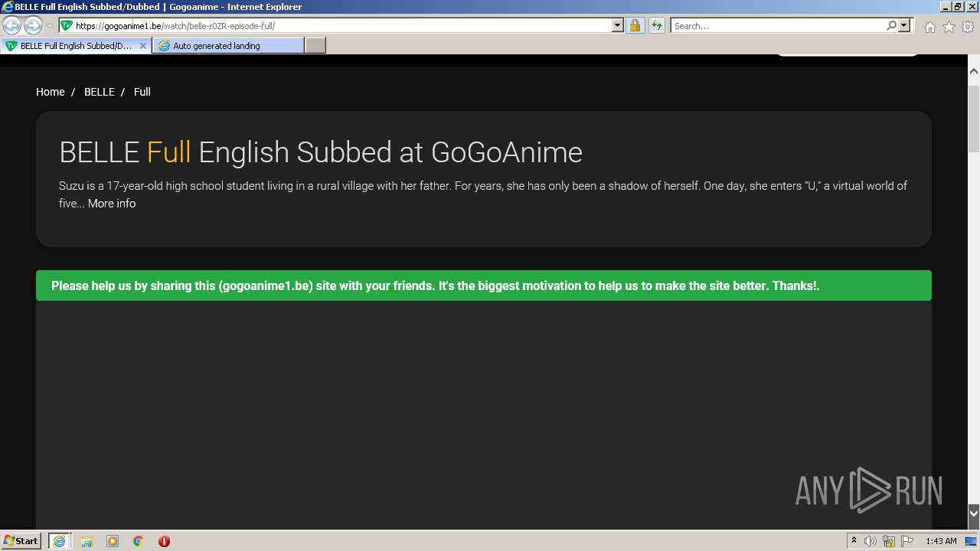
Task: Show hidden system tray icons
Action: (854, 541)
